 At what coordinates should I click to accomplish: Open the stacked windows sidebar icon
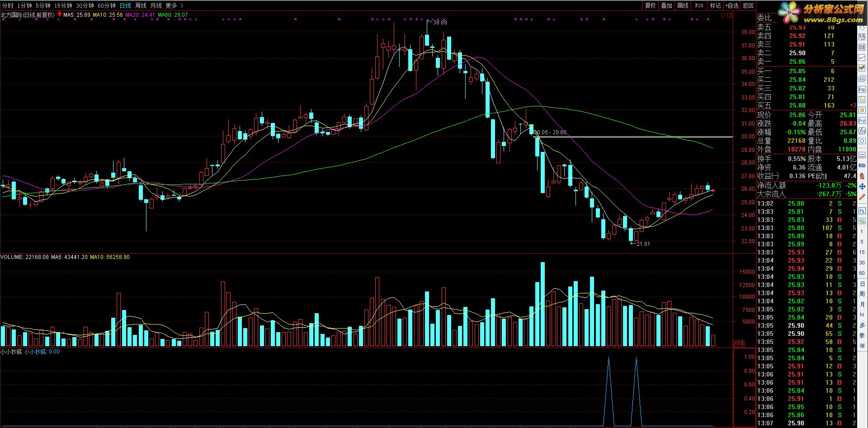tap(862, 79)
